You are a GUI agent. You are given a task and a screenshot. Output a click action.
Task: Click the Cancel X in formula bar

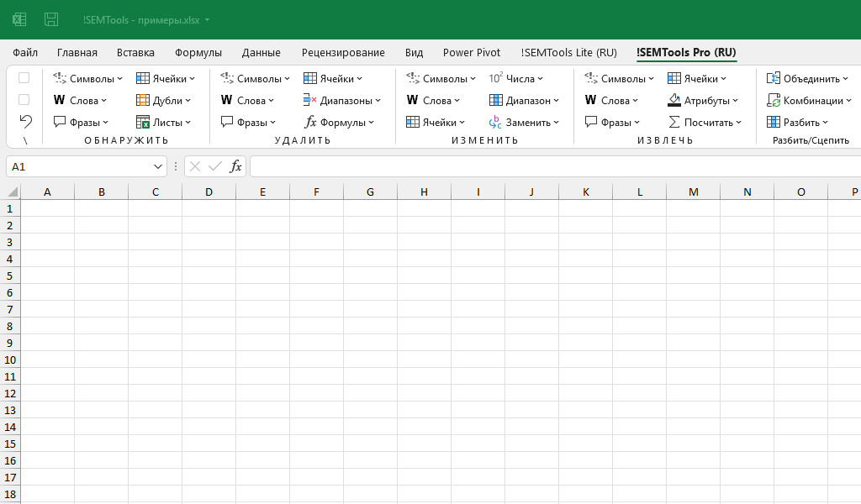(x=195, y=166)
